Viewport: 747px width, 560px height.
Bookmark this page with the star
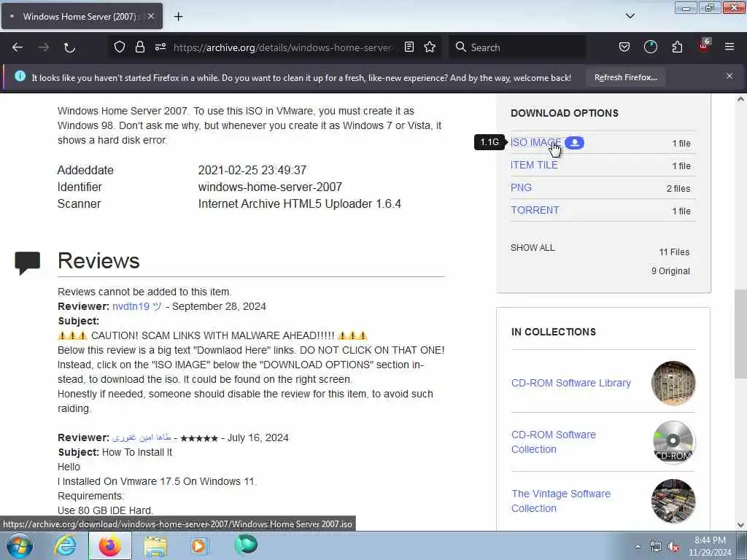point(430,47)
